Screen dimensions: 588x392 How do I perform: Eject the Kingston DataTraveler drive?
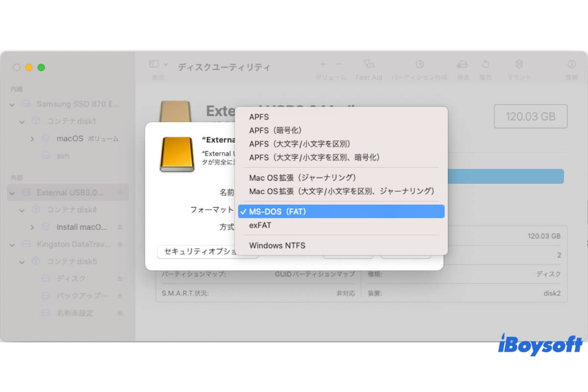(x=120, y=244)
